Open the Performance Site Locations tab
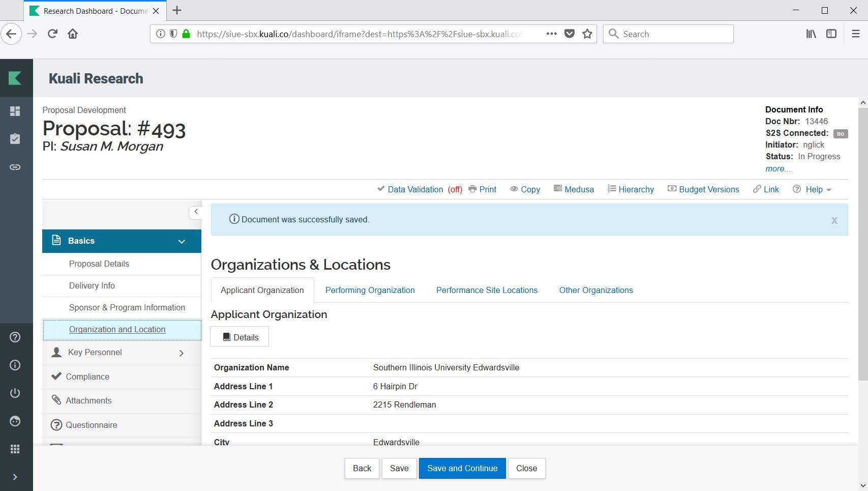The image size is (868, 491). tap(487, 290)
